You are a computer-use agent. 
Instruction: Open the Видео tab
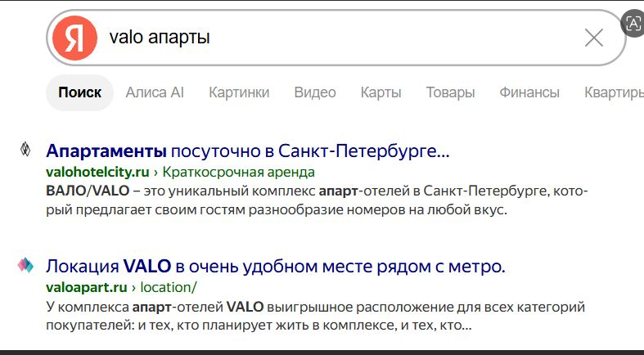click(x=315, y=92)
